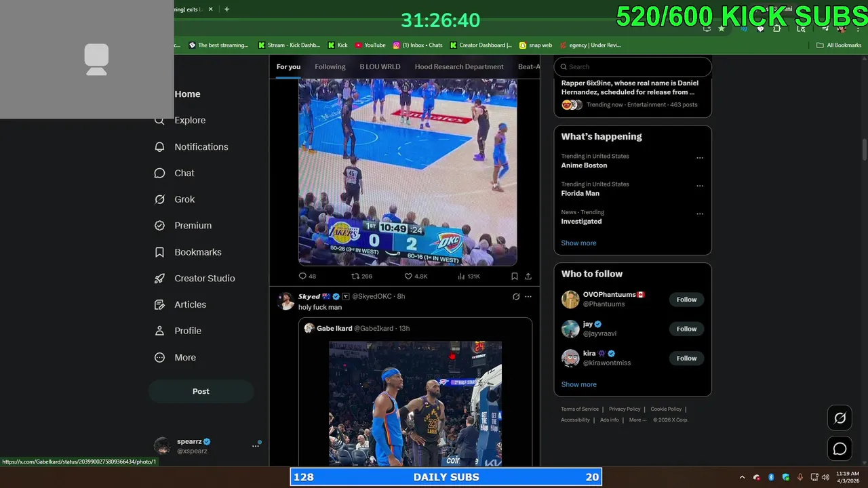The height and width of the screenshot is (488, 868).
Task: Follow OVOPhantuums
Action: (686, 300)
